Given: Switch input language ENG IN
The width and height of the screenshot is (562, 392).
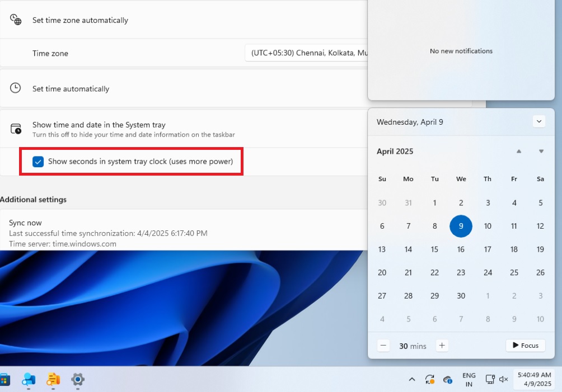Looking at the screenshot, I should coord(469,380).
